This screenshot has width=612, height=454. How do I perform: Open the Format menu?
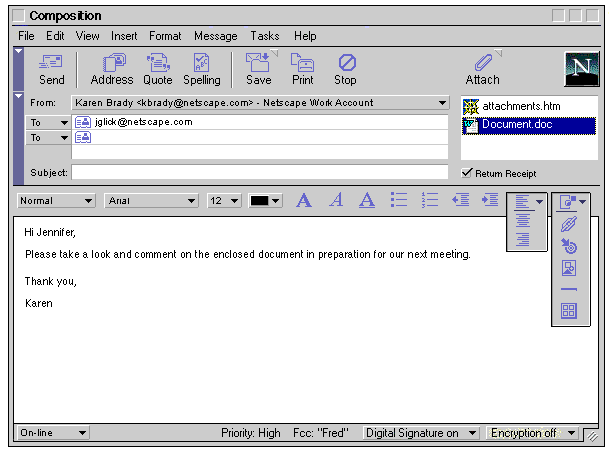click(165, 36)
